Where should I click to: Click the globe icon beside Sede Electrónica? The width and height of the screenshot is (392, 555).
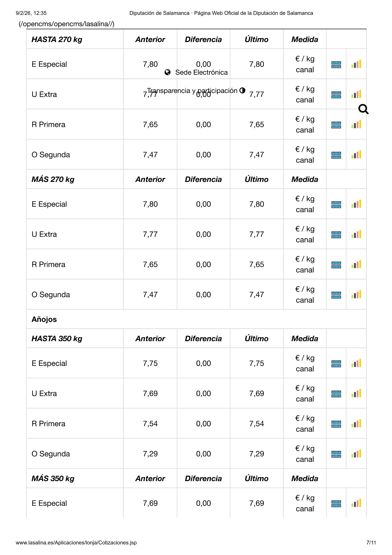[168, 72]
